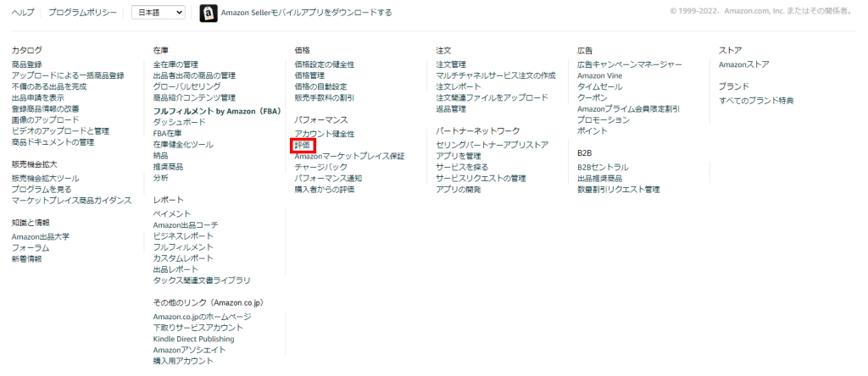Open アカウント健全性

tap(325, 135)
